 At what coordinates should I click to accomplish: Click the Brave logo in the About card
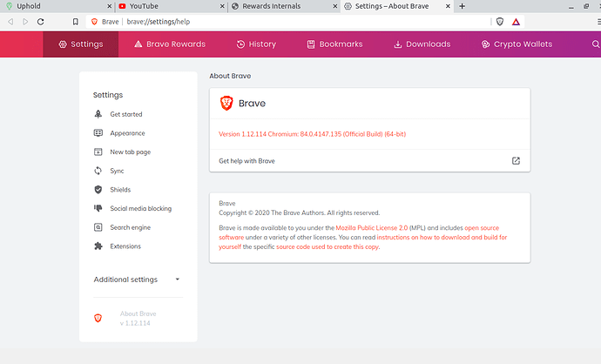click(x=226, y=103)
